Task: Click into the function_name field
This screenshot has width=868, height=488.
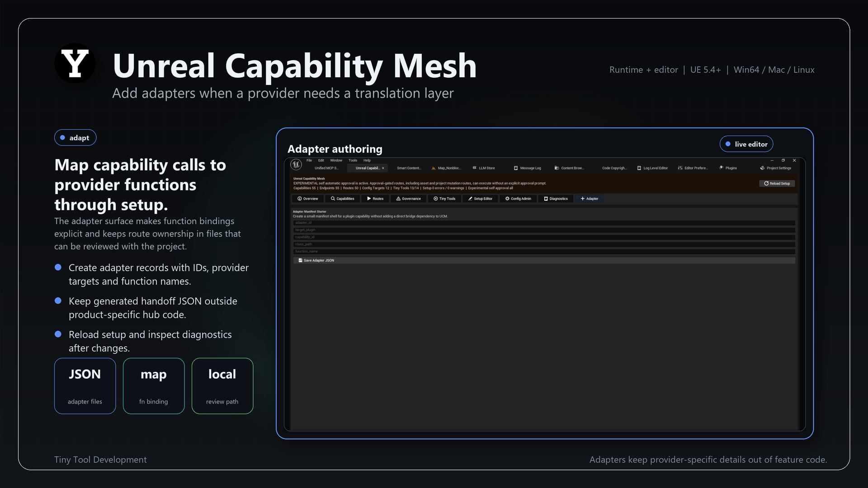Action: pos(544,252)
